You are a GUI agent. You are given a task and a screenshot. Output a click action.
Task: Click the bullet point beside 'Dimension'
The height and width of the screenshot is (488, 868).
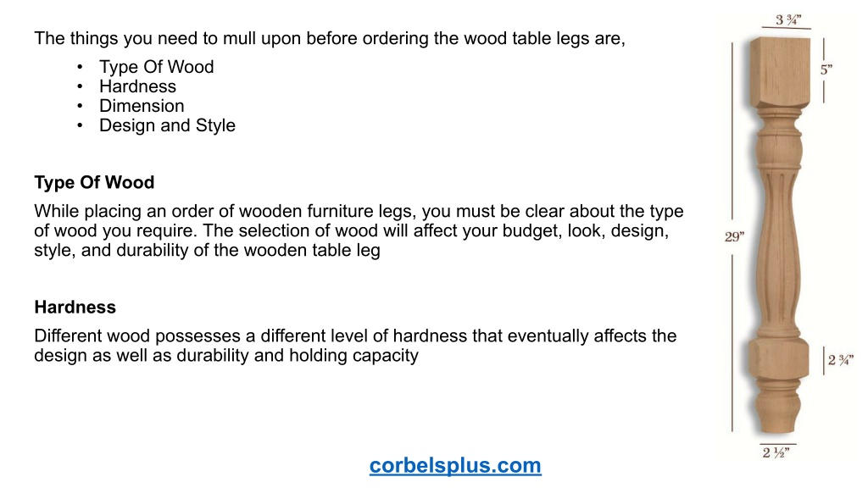(80, 106)
